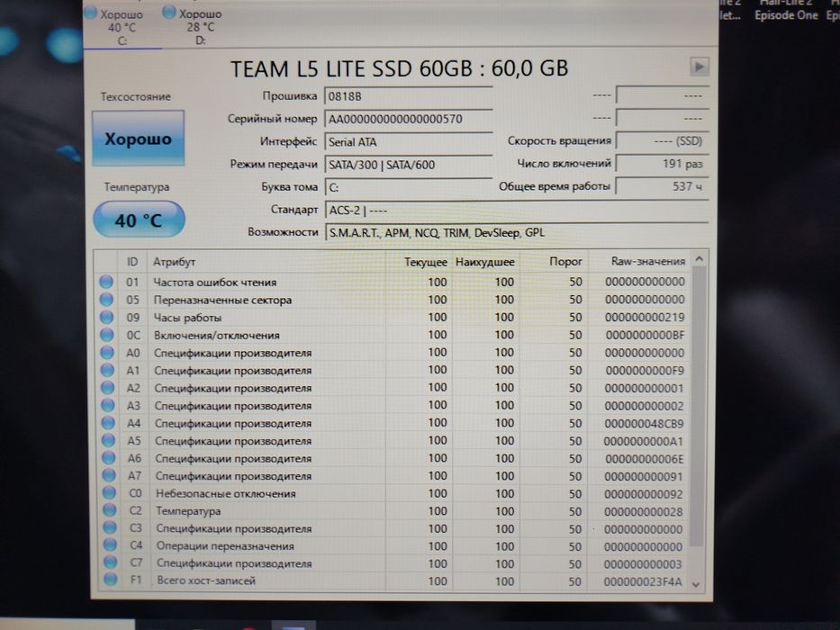This screenshot has height=630, width=840.
Task: Click raw value 000000023F4A
Action: click(643, 581)
